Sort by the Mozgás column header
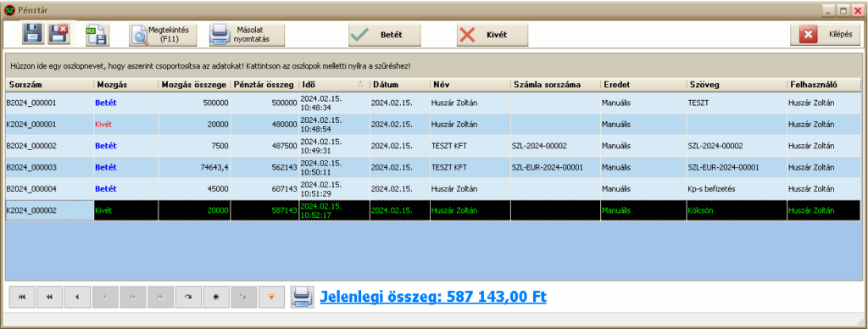The width and height of the screenshot is (868, 329). coord(125,85)
